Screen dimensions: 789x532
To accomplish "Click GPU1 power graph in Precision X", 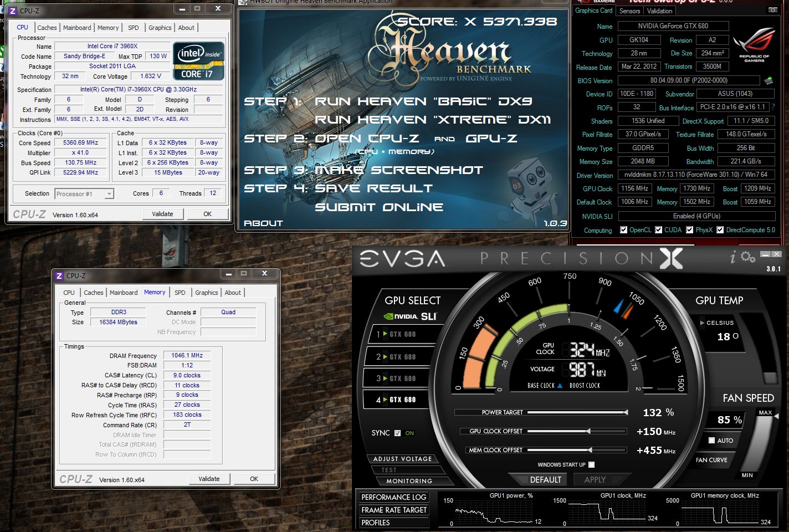I will (494, 511).
